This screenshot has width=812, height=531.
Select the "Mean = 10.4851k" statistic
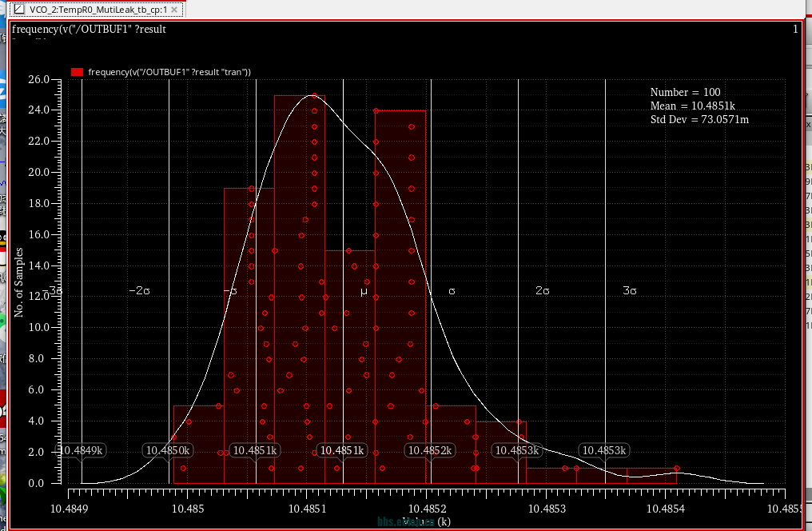(x=692, y=106)
